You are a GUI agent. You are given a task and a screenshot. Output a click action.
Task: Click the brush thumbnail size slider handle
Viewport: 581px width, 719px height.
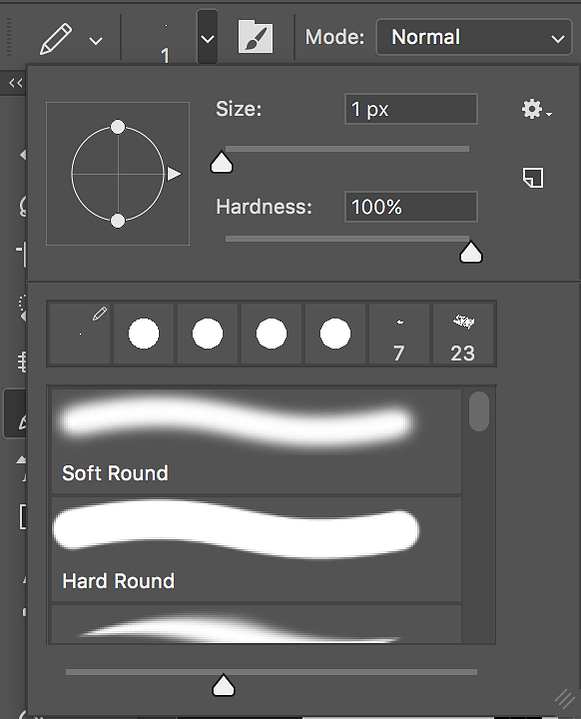223,685
